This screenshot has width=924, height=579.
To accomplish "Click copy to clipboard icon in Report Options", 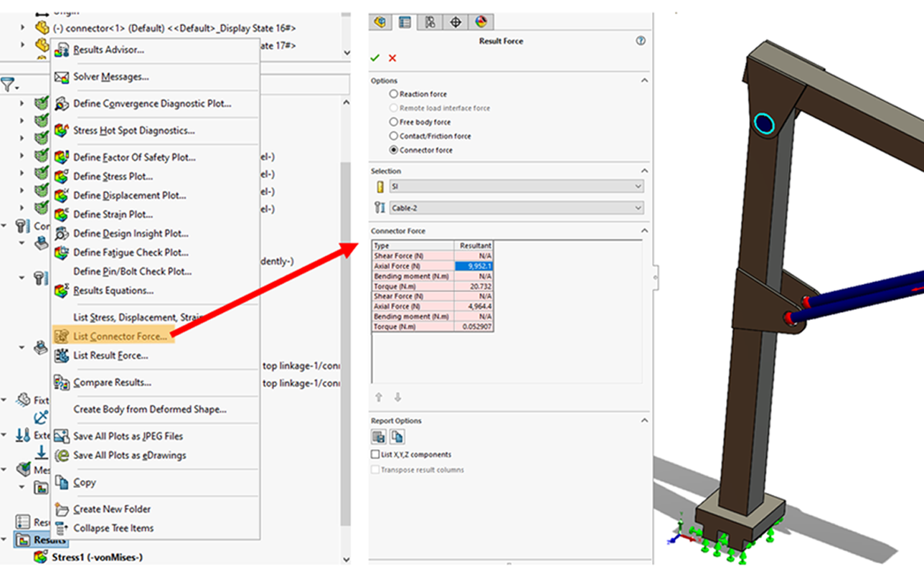I will [x=397, y=436].
